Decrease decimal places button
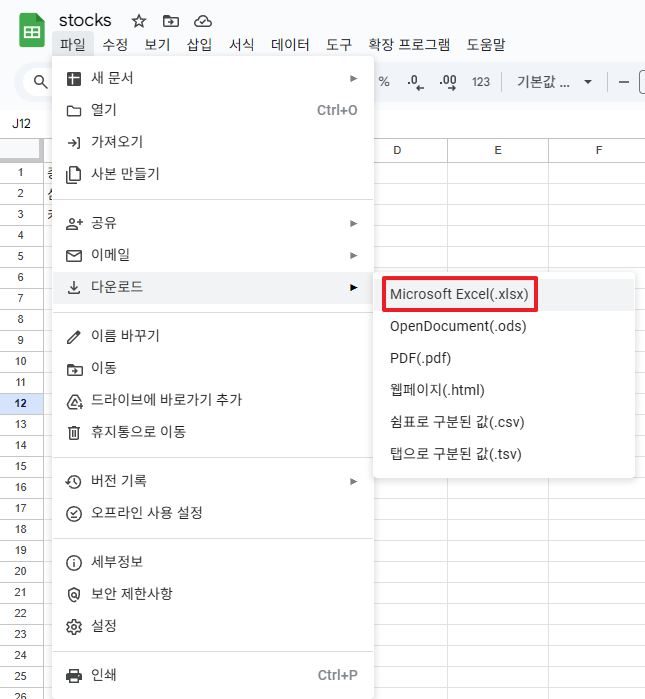 pyautogui.click(x=415, y=82)
